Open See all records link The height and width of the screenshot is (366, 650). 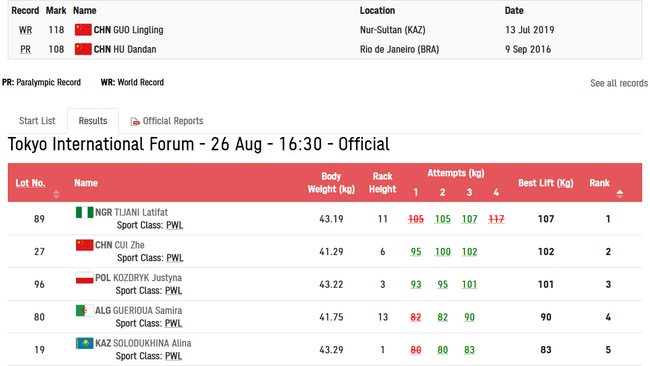[x=619, y=83]
